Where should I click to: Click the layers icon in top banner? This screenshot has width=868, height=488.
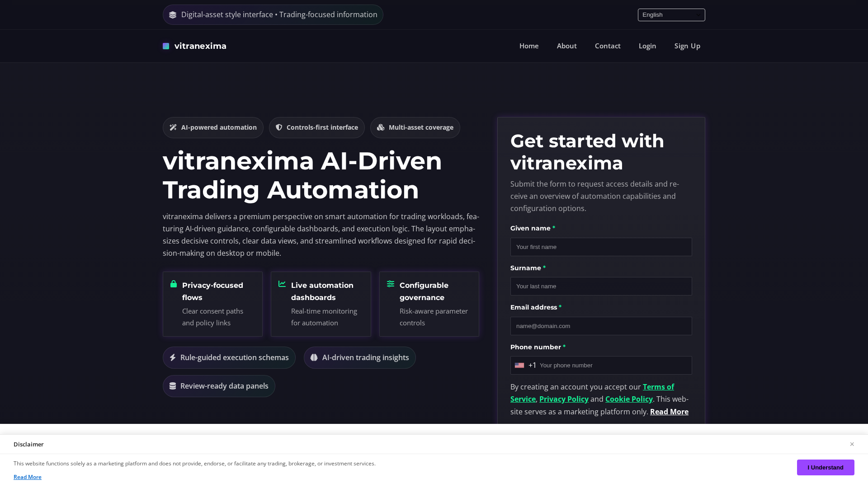click(173, 15)
